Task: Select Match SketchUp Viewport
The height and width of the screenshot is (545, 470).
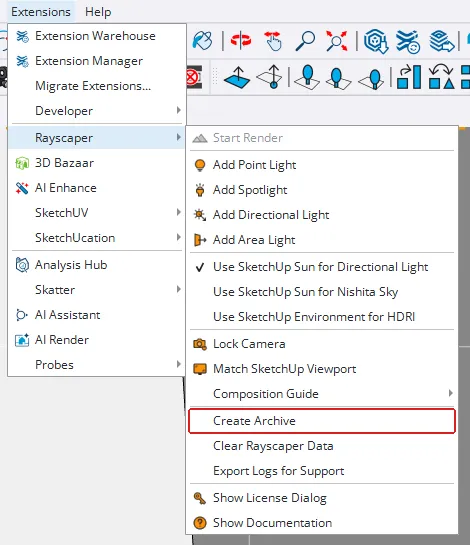Action: click(322, 369)
